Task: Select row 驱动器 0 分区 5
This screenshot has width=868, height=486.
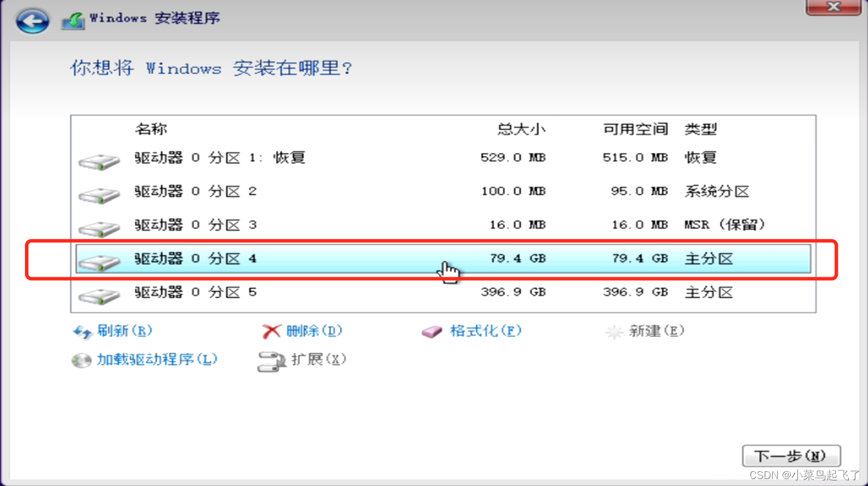Action: (443, 292)
